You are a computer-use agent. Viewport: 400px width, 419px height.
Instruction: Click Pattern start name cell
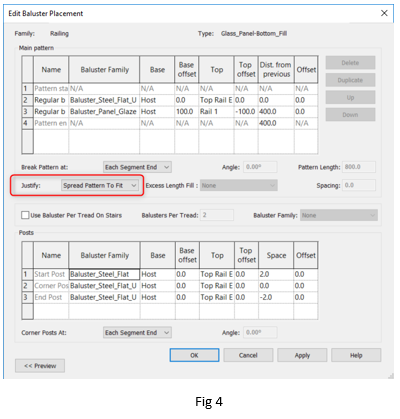pyautogui.click(x=51, y=89)
